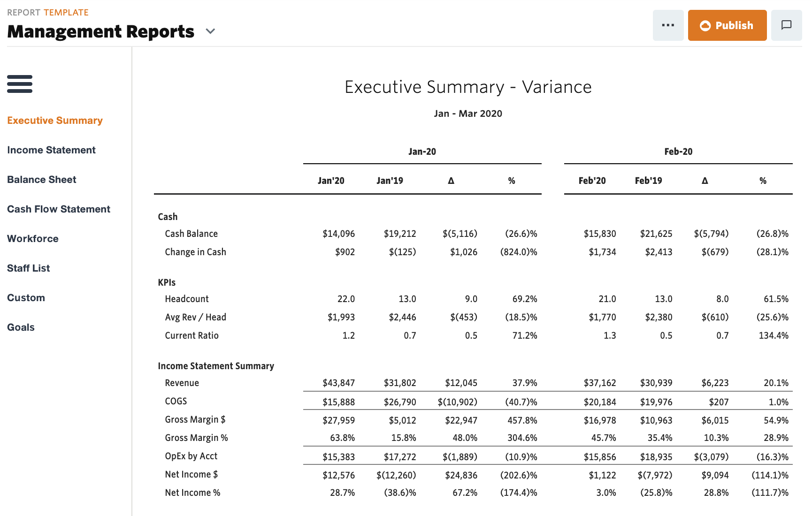Screen dimensions: 812x516
Task: Navigate to the Workforce report
Action: tap(32, 238)
